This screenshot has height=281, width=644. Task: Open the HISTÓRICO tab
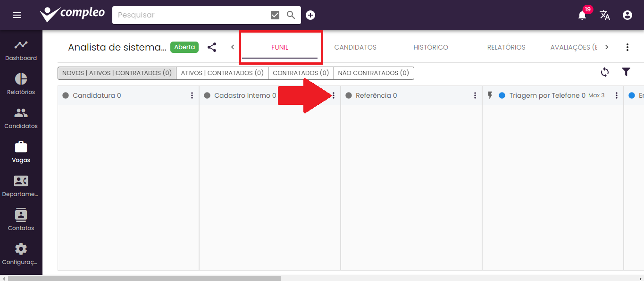(x=431, y=47)
